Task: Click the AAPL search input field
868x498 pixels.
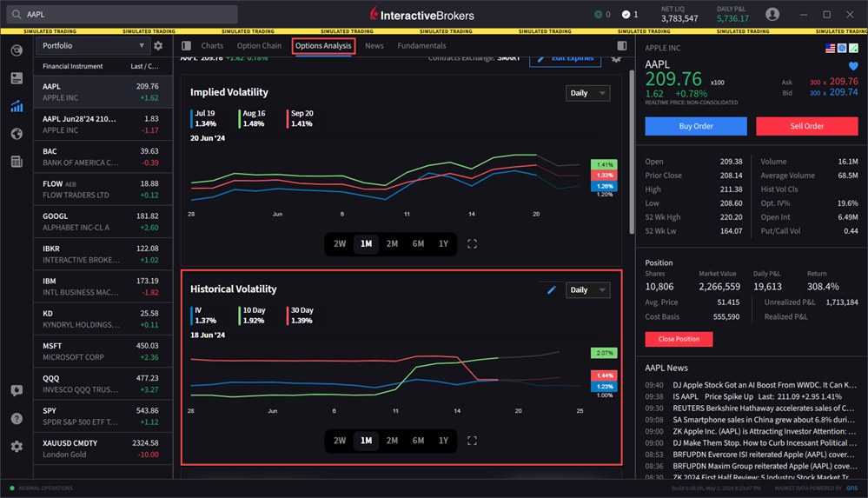Action: click(x=123, y=15)
